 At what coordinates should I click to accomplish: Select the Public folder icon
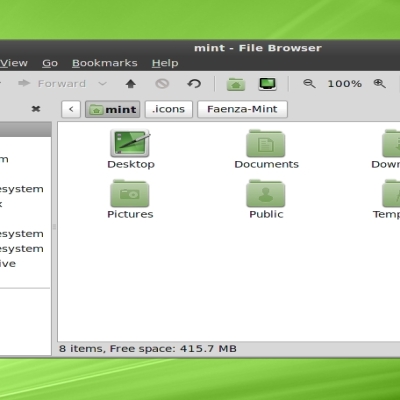(266, 193)
